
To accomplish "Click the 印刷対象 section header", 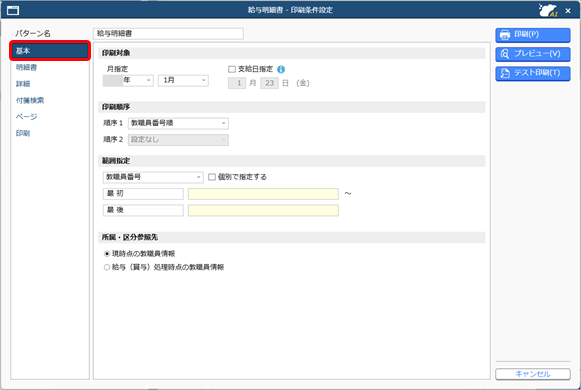I will tap(292, 53).
